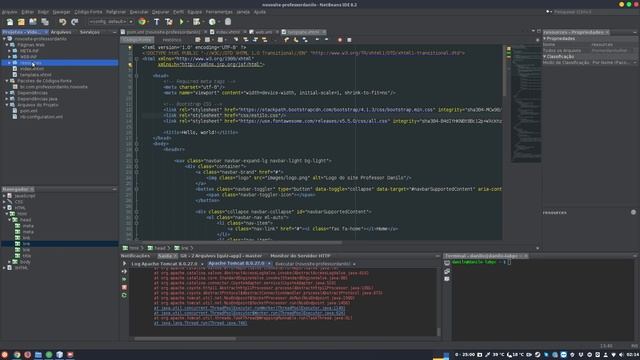Click the output panel re-run play icon

124,264
